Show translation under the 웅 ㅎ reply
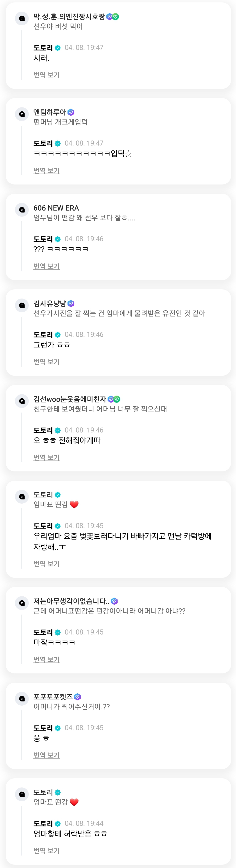 click(46, 755)
